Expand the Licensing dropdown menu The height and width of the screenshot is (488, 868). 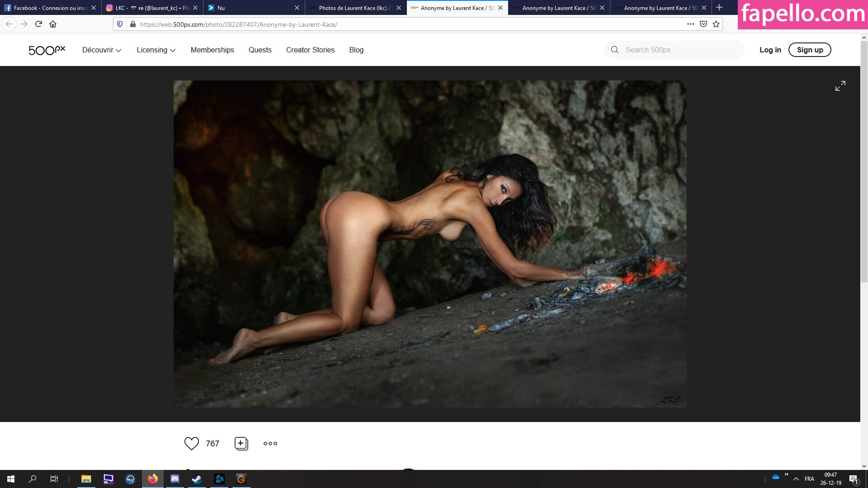[x=156, y=50]
